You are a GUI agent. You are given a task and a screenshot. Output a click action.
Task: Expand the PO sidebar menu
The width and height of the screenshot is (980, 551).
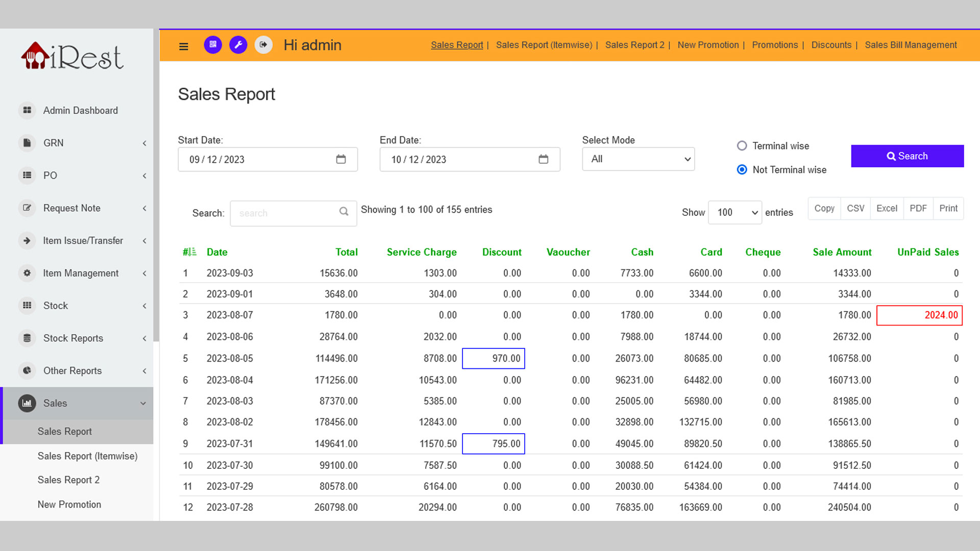(x=144, y=176)
